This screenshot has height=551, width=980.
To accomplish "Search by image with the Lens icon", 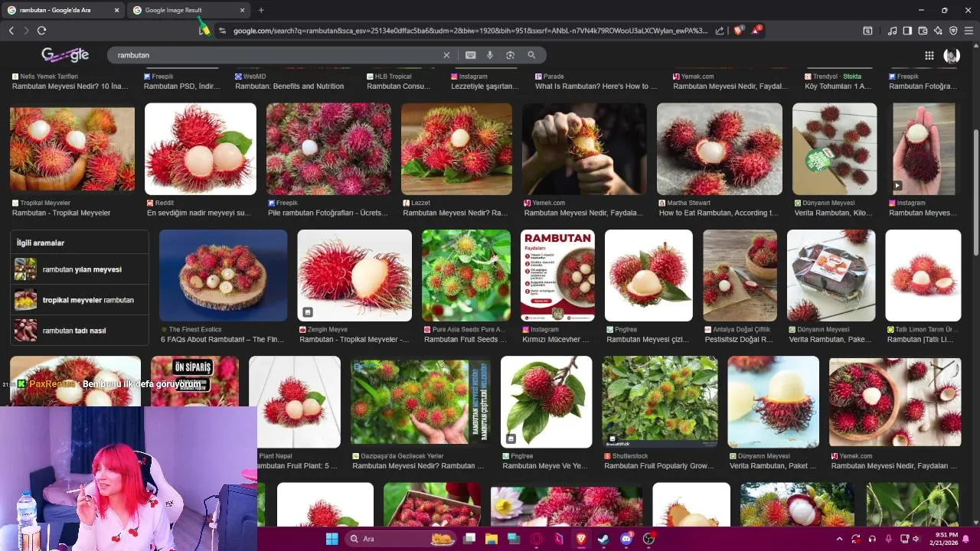I will [510, 55].
